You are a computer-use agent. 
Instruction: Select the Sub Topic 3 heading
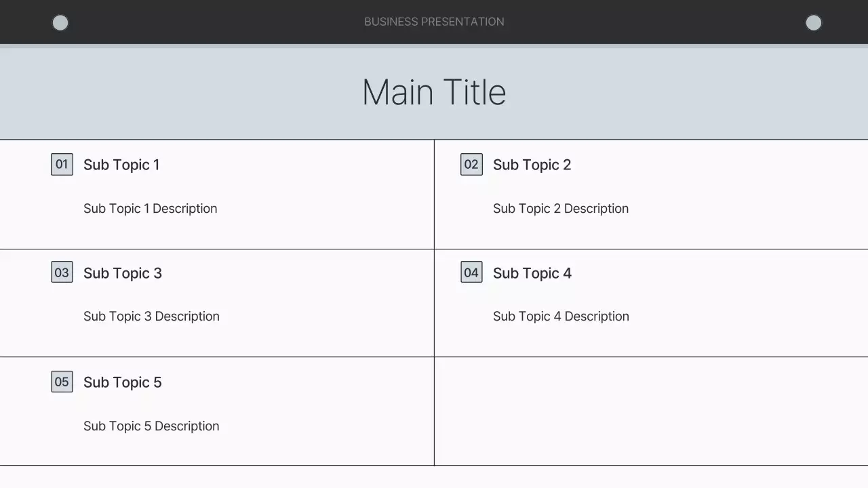coord(123,273)
